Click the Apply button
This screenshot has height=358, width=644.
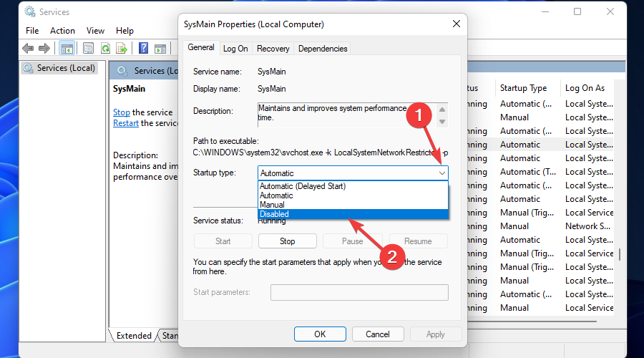pyautogui.click(x=435, y=334)
